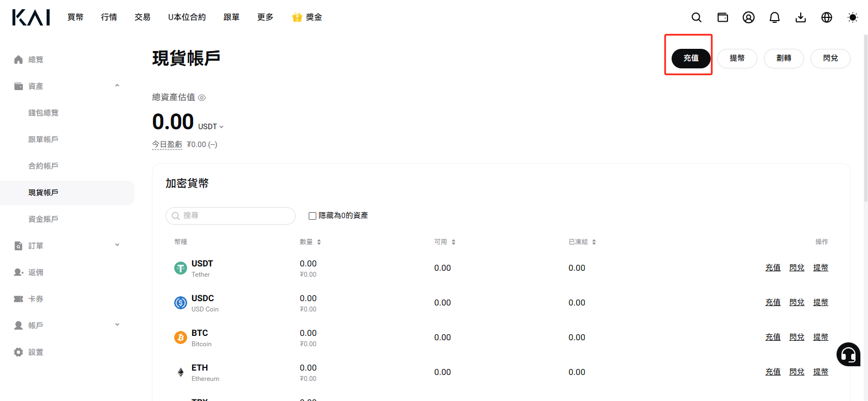868x401 pixels.
Task: Expand the 帳戶 sidebar section chevron
Action: 117,325
